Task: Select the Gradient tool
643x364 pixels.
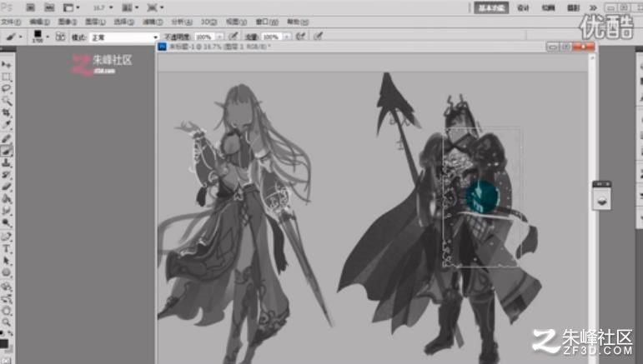Action: tap(6, 198)
